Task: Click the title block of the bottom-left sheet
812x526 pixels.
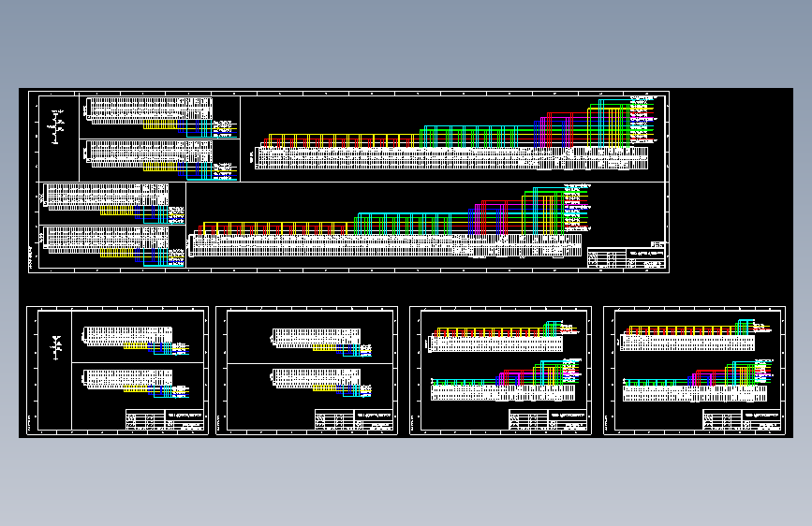Action: [x=165, y=420]
